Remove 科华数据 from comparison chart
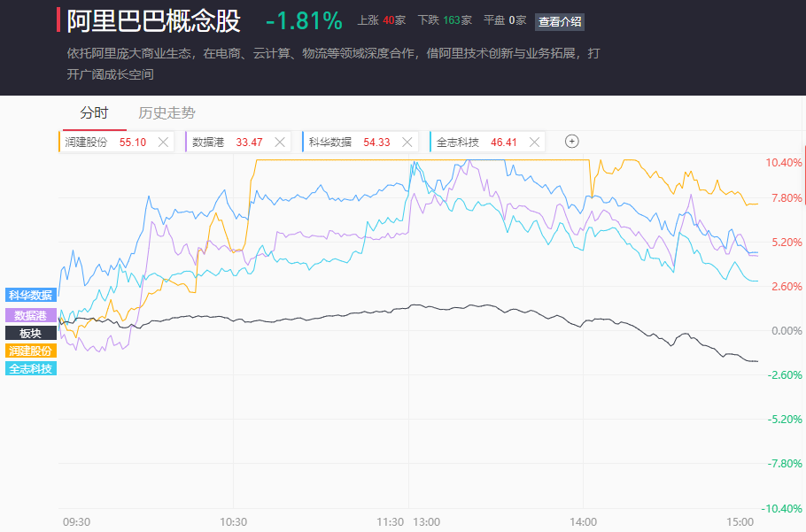This screenshot has height=532, width=806. [407, 143]
